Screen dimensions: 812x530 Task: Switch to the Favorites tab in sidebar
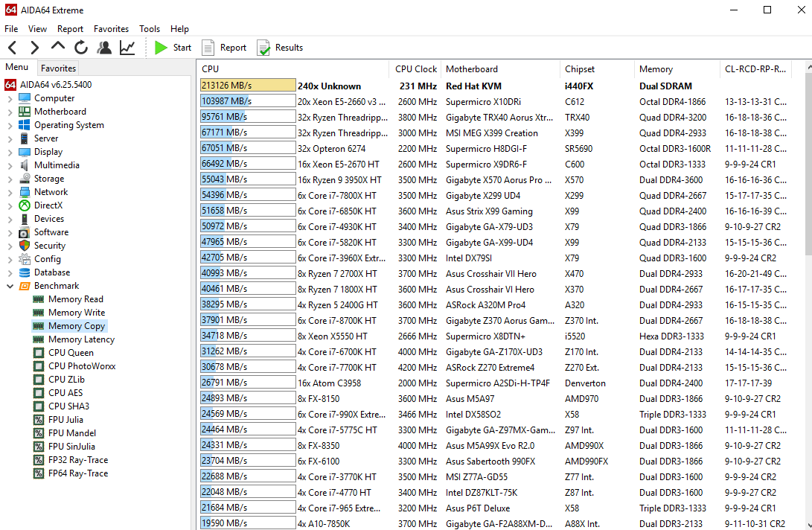[x=59, y=68]
